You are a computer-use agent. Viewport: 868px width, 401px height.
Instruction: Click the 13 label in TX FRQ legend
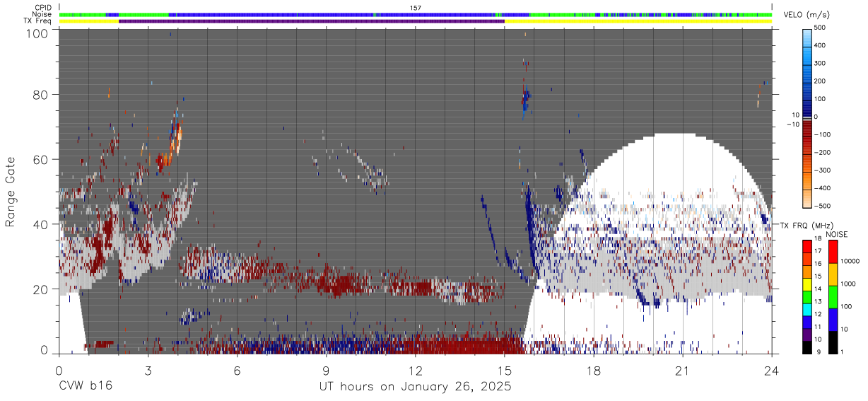(819, 302)
